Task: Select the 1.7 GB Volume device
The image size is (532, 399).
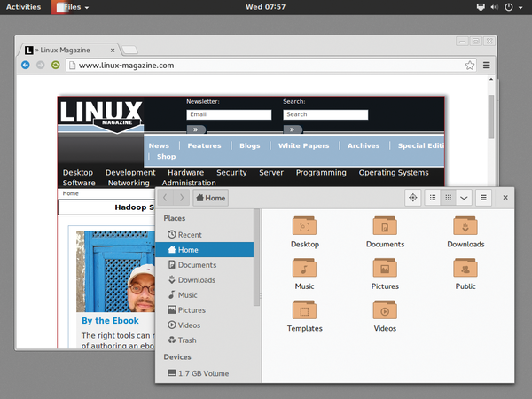Action: coord(205,373)
